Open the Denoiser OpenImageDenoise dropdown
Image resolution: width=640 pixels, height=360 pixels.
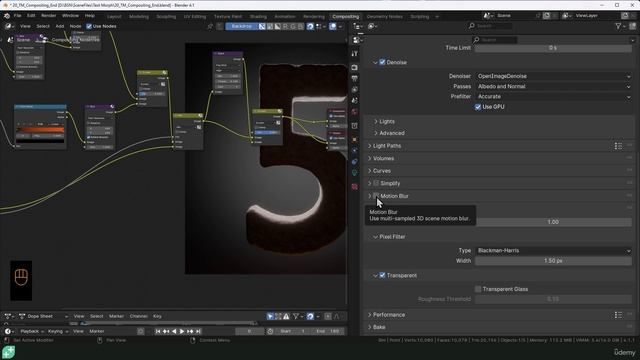(553, 76)
